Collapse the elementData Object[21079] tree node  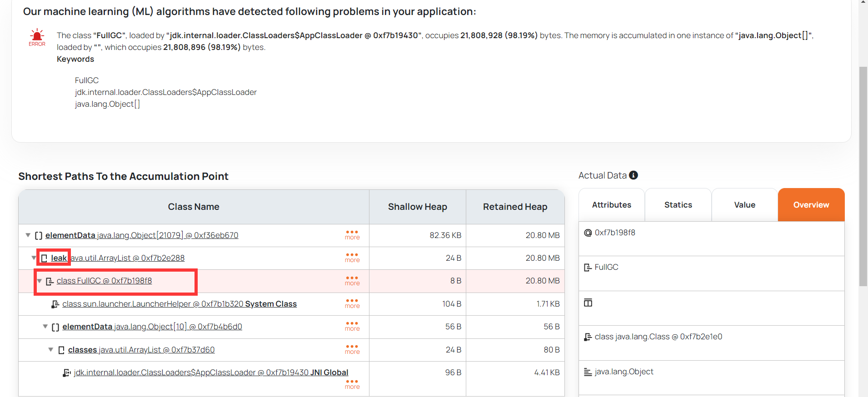28,235
